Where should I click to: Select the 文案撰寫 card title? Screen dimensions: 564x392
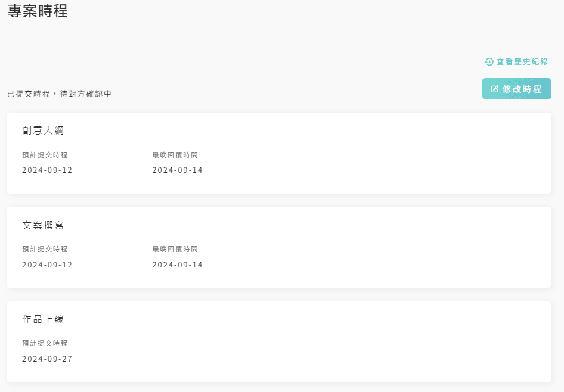pyautogui.click(x=44, y=225)
